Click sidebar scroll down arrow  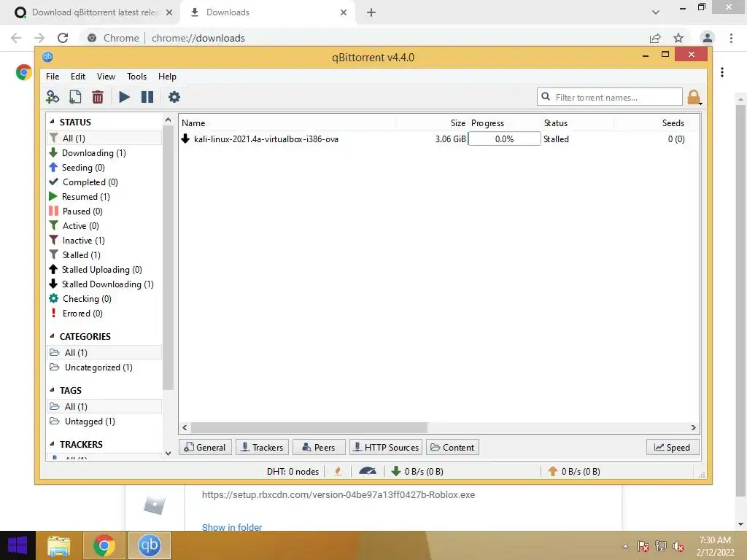click(x=168, y=454)
